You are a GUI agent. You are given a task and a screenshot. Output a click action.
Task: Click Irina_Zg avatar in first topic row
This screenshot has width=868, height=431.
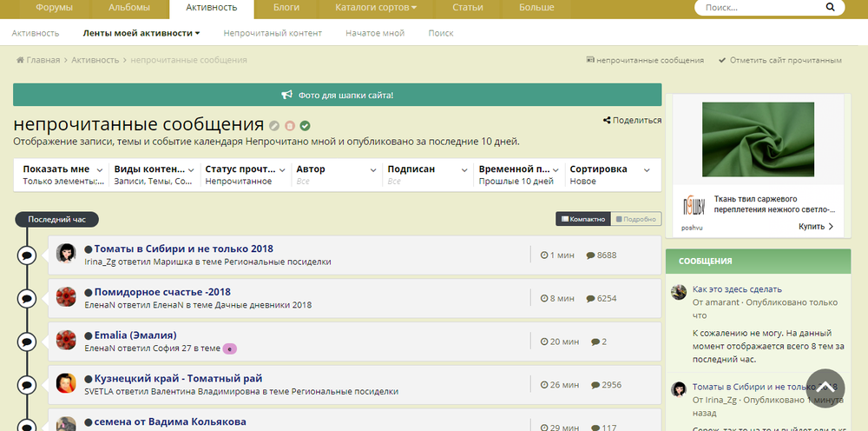pos(66,253)
